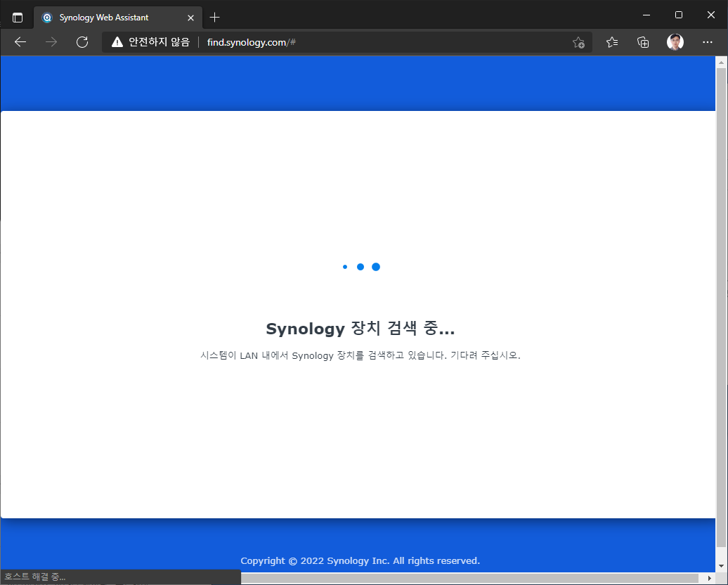Click the vertical scrollbar thumb
Screen dimensions: 728x585
coord(721,308)
